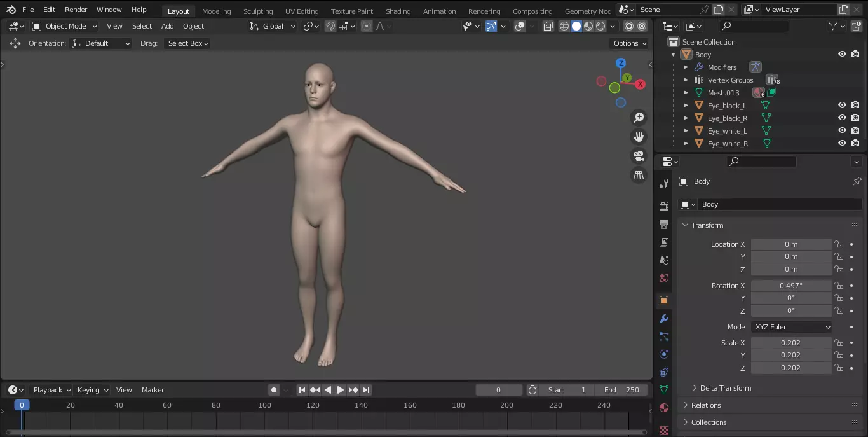Screen dimensions: 868x437
Task: Click the Scale X value field
Action: 791,343
